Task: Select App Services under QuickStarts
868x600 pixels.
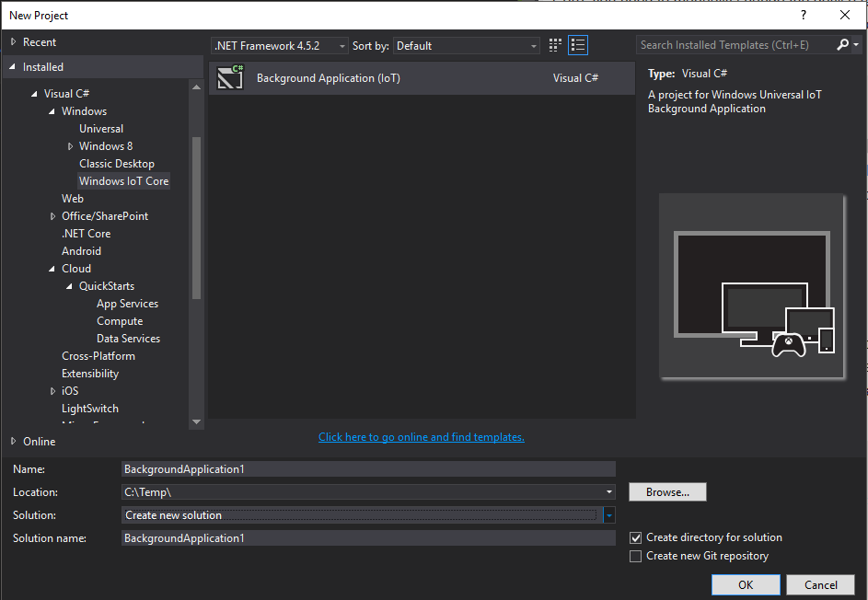Action: tap(127, 304)
